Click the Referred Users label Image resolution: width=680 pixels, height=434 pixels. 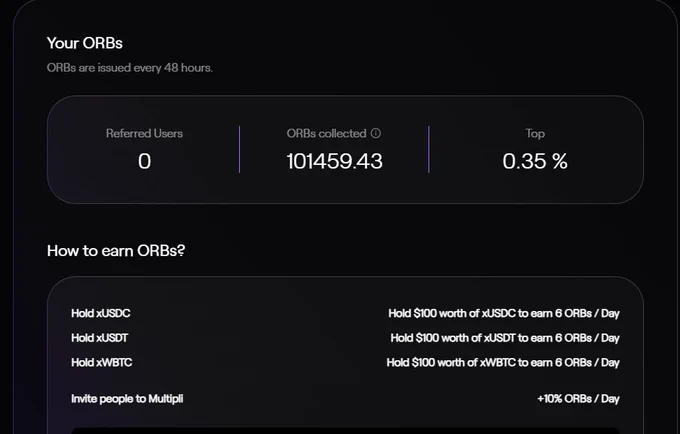(144, 133)
